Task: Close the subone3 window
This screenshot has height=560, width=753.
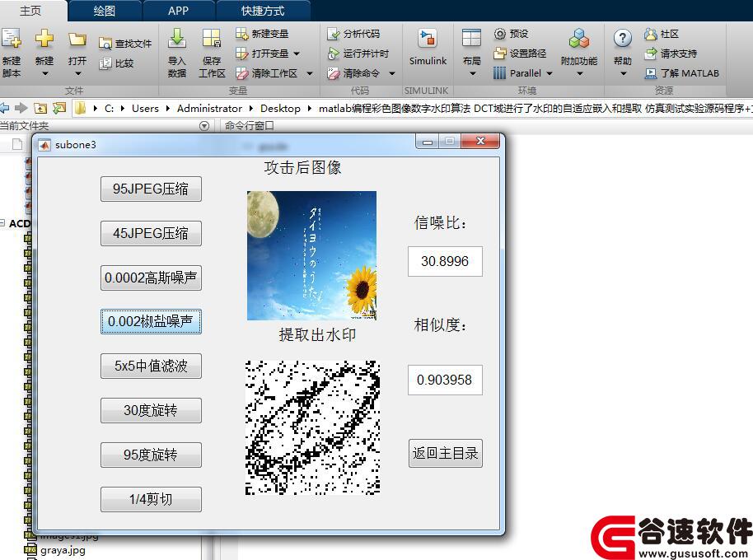Action: 480,141
